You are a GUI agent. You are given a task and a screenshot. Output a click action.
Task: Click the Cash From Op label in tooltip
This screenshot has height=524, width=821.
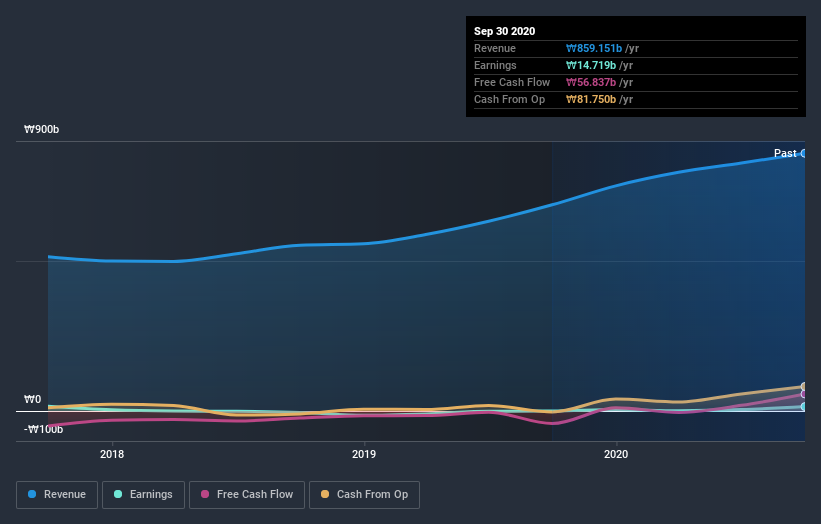coord(509,99)
